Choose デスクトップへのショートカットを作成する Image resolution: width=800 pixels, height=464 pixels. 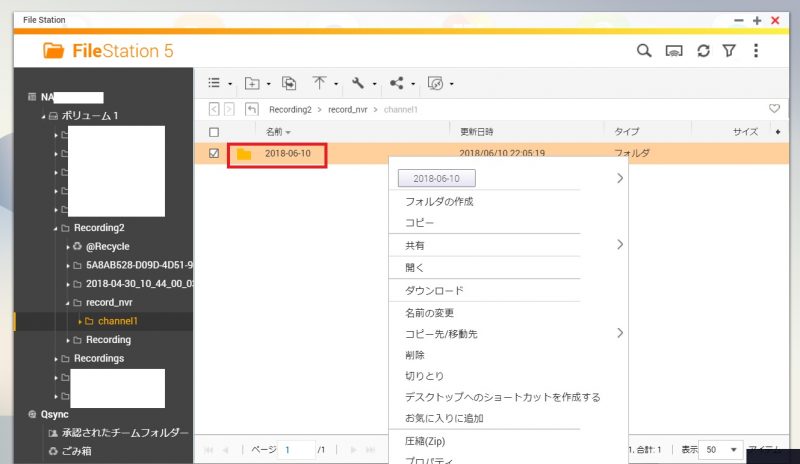point(503,397)
